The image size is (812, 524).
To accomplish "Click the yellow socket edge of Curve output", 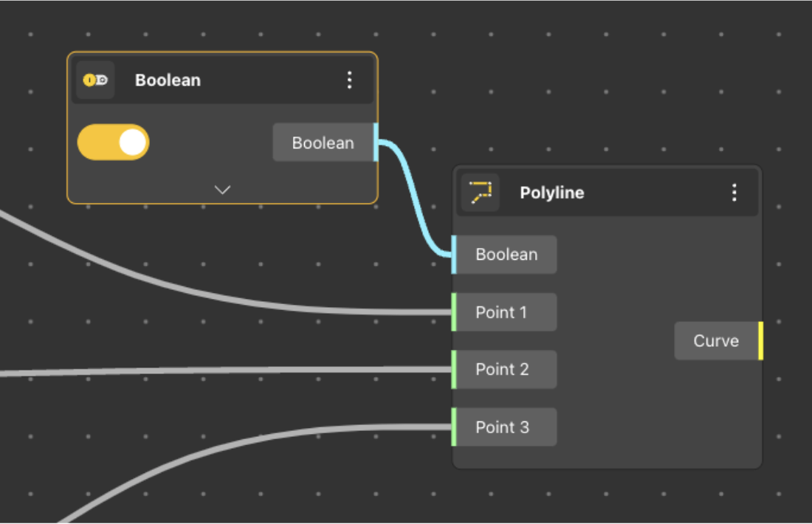I will point(760,341).
